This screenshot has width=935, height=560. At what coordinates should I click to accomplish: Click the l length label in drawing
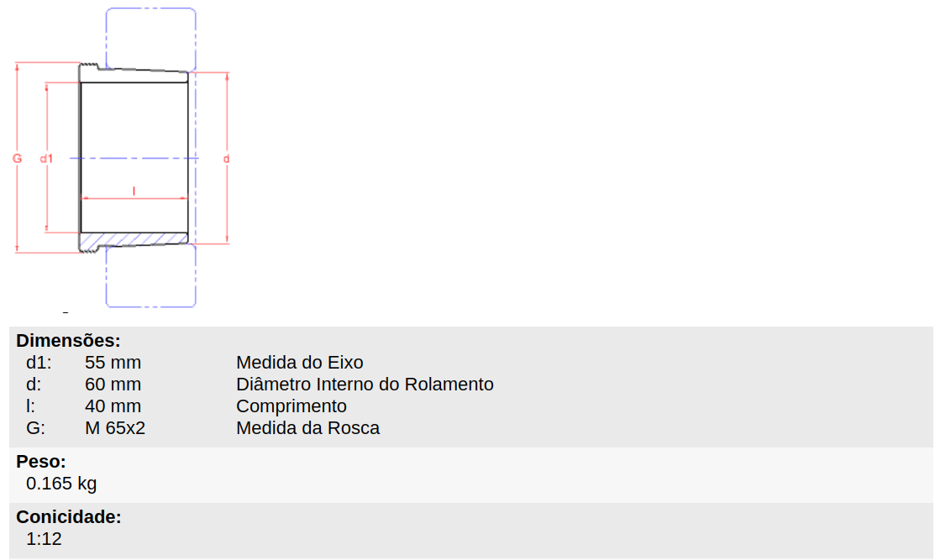click(134, 191)
